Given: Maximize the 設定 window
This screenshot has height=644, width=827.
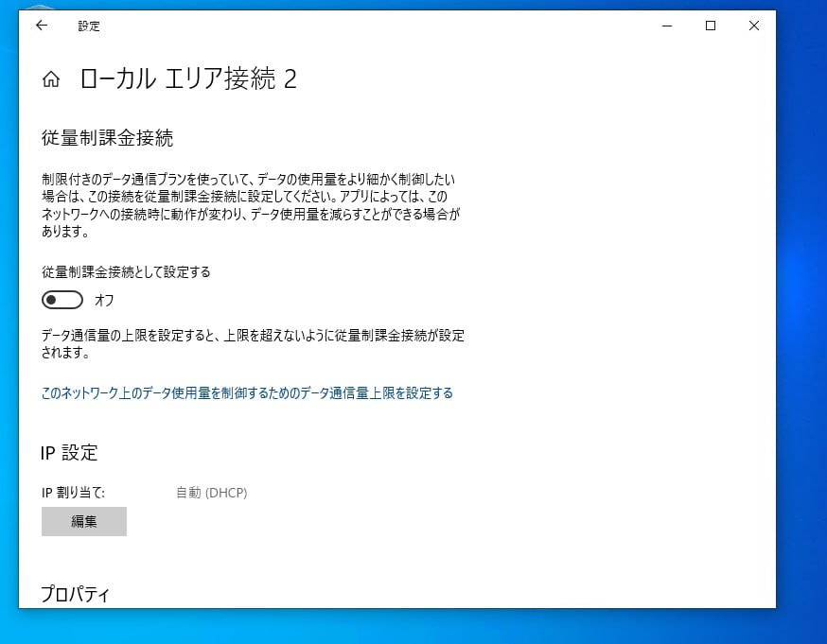Looking at the screenshot, I should (710, 26).
